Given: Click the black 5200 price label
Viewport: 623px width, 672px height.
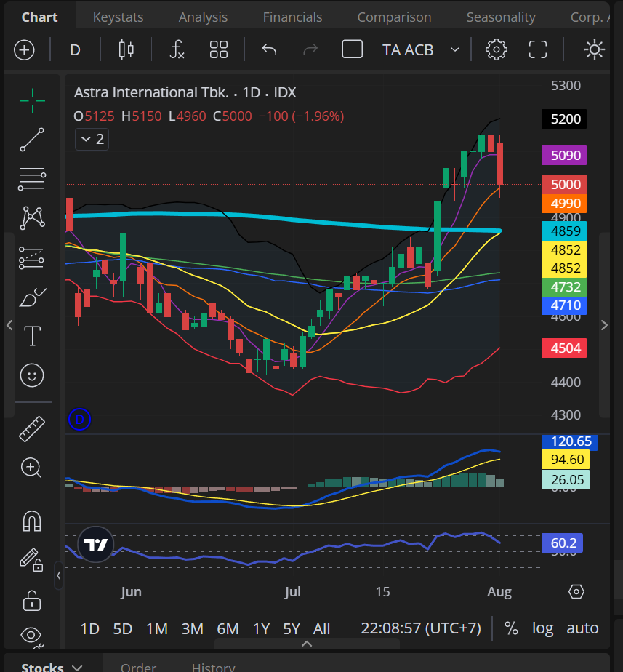Looking at the screenshot, I should coord(565,119).
